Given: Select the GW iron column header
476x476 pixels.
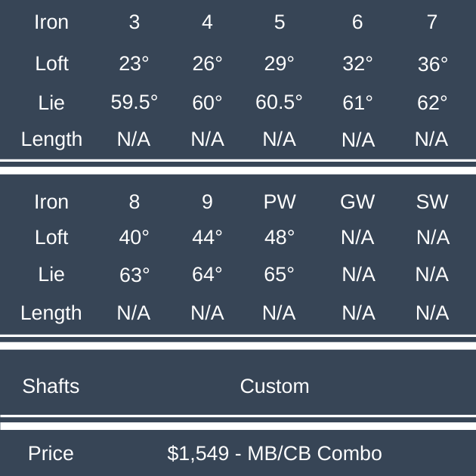Looking at the screenshot, I should 357,202.
